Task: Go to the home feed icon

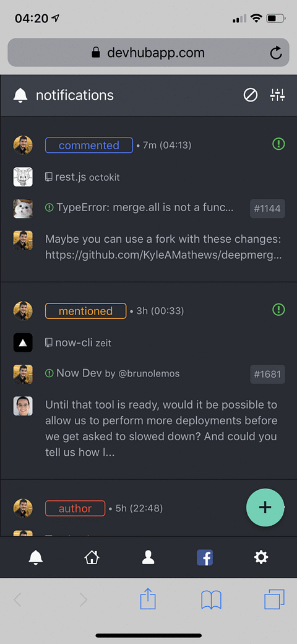Action: coord(92,557)
